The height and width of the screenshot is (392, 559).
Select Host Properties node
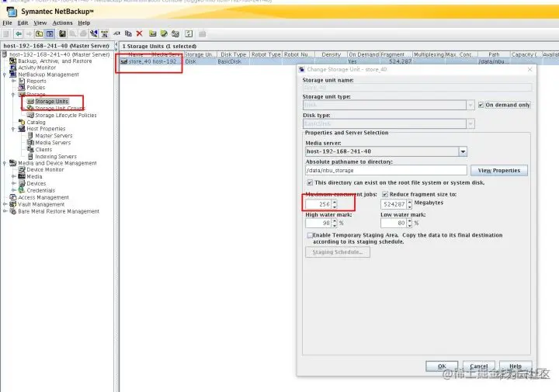[x=46, y=129]
